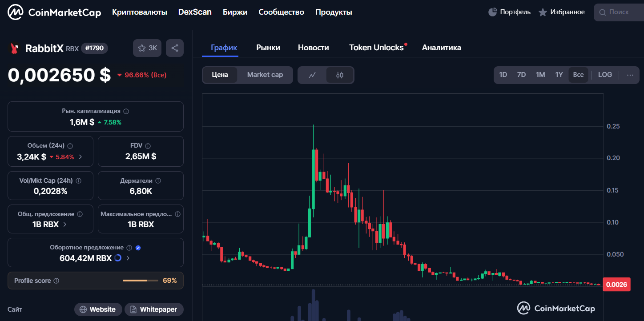
Task: Click info icon next to Оборотное предложение
Action: tap(129, 248)
